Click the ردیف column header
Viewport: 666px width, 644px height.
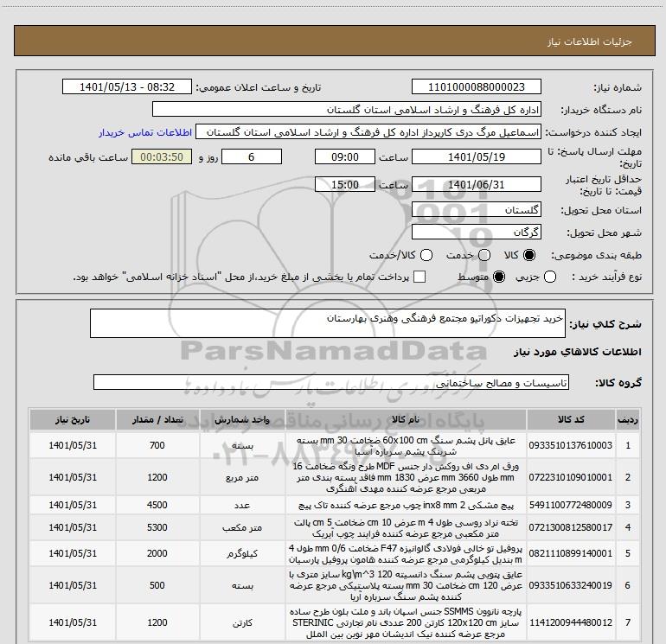click(x=628, y=420)
